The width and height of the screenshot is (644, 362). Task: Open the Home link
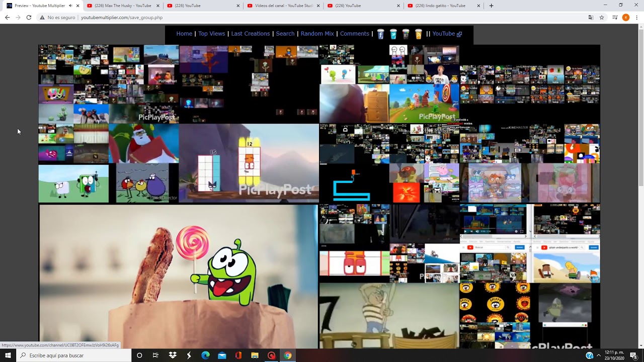point(184,34)
